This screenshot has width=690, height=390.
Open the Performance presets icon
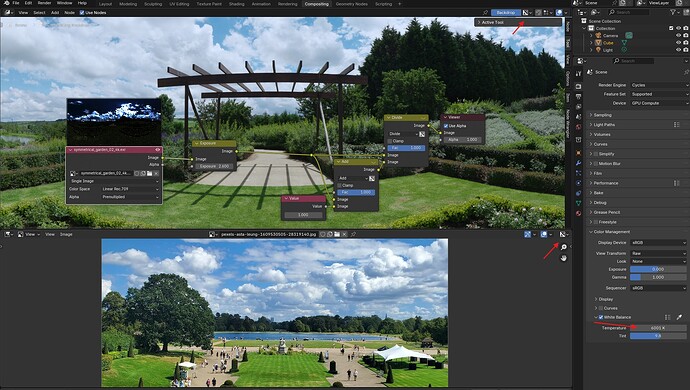point(676,183)
